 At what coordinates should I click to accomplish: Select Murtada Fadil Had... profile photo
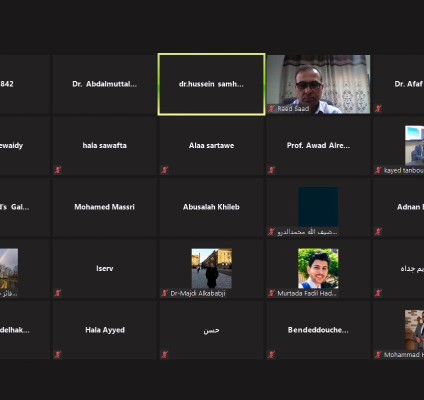coord(318,268)
